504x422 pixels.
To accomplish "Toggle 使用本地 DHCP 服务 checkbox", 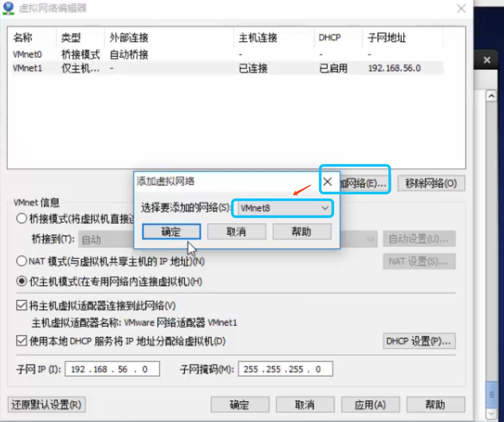I will (x=22, y=341).
